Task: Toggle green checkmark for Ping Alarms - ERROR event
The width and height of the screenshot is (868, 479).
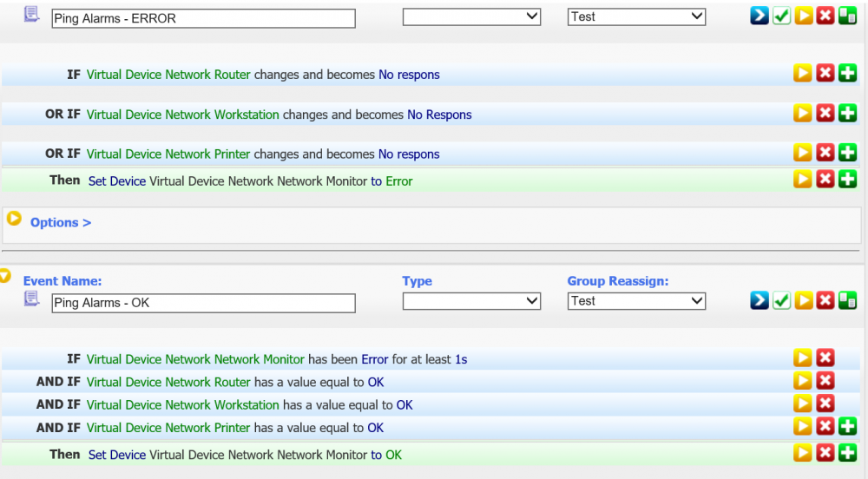Action: click(781, 16)
